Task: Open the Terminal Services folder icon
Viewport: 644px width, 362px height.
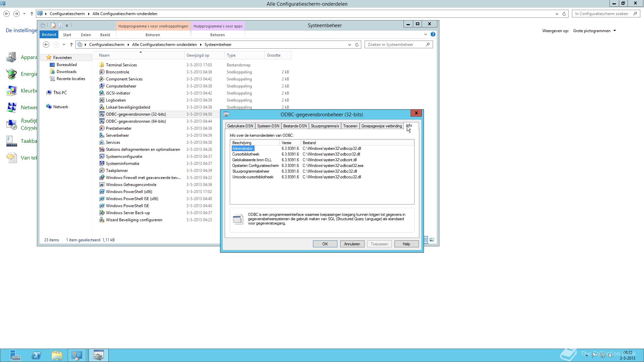Action: point(102,65)
